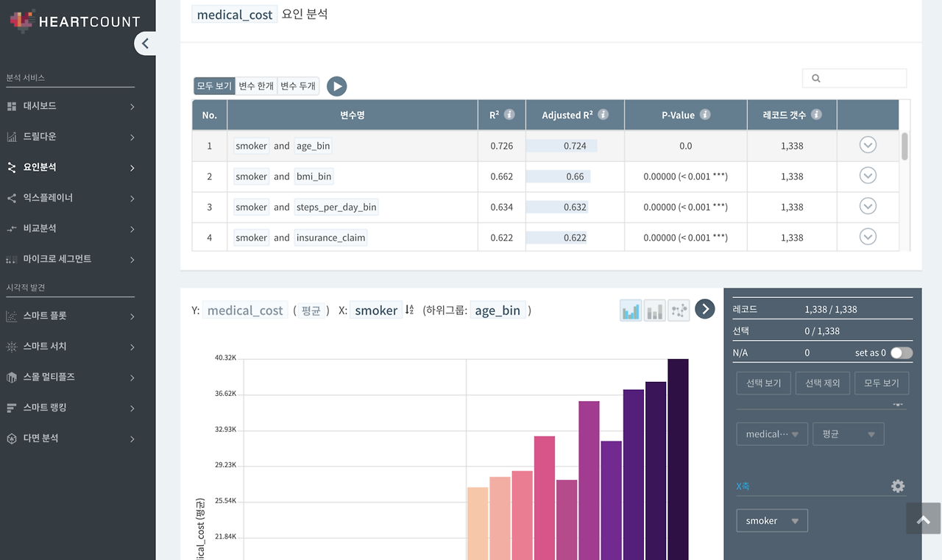Screen dimensions: 942x560
Task: Expand the smoker and insurance_claim row
Action: coord(868,237)
